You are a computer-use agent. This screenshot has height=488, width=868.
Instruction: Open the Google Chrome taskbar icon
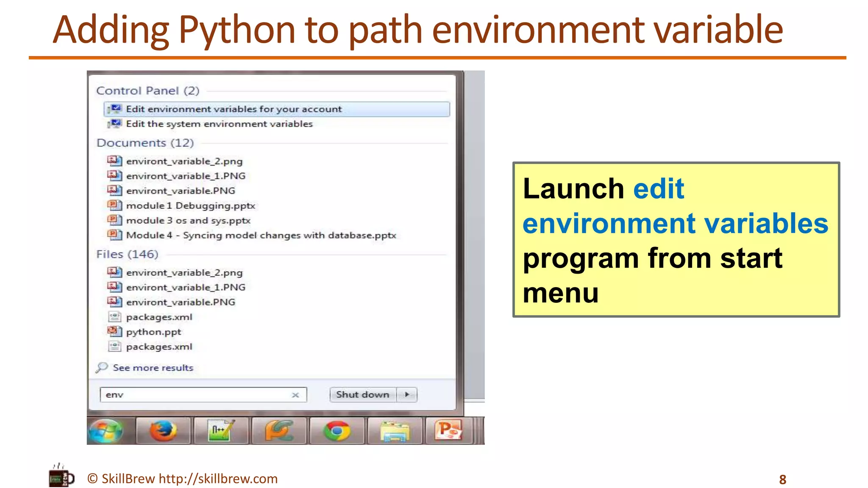click(x=337, y=431)
